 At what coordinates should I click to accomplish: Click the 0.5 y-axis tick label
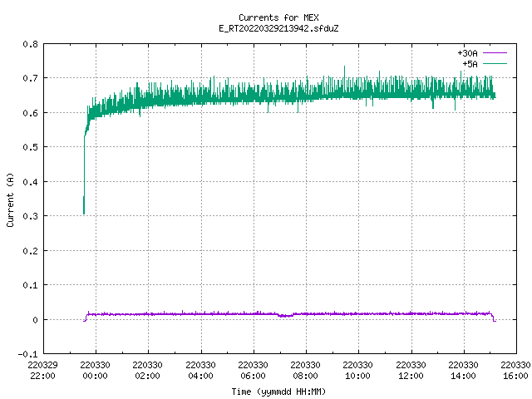point(30,147)
